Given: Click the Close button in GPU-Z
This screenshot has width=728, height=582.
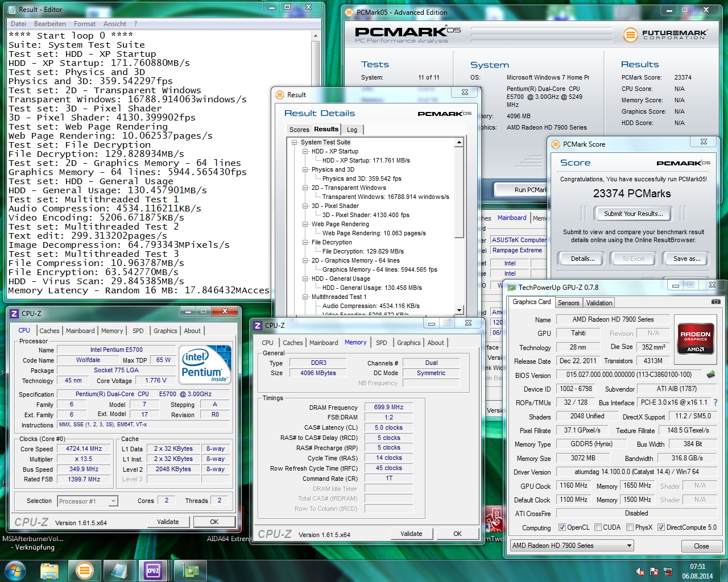Looking at the screenshot, I should coord(701,546).
